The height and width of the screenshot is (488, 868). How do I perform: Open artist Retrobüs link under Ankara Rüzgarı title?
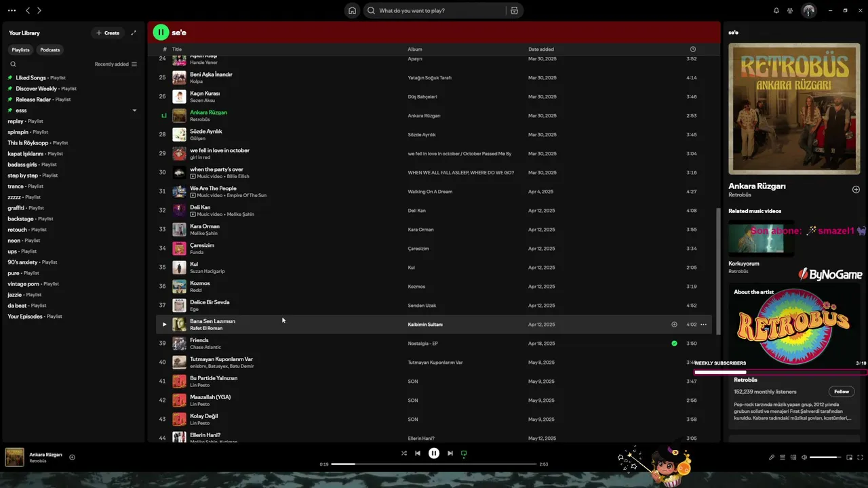(x=739, y=195)
